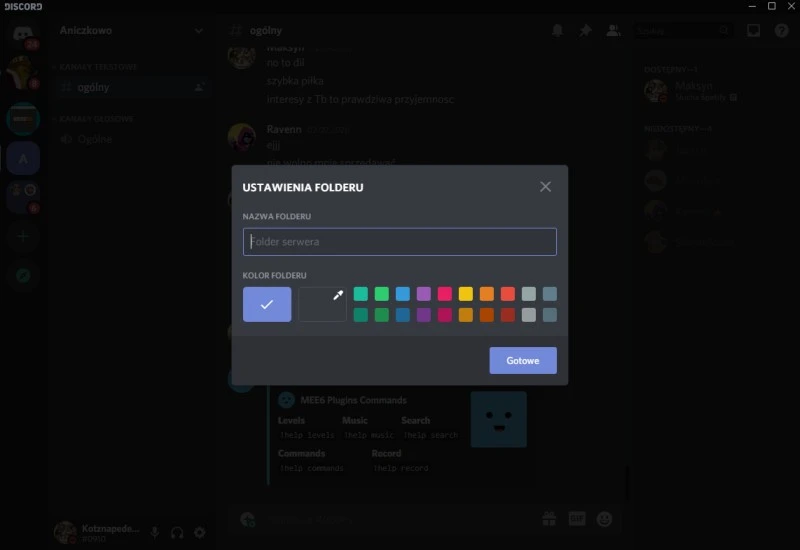The width and height of the screenshot is (800, 550).
Task: Choose the pink swatch in top row
Action: (x=444, y=293)
